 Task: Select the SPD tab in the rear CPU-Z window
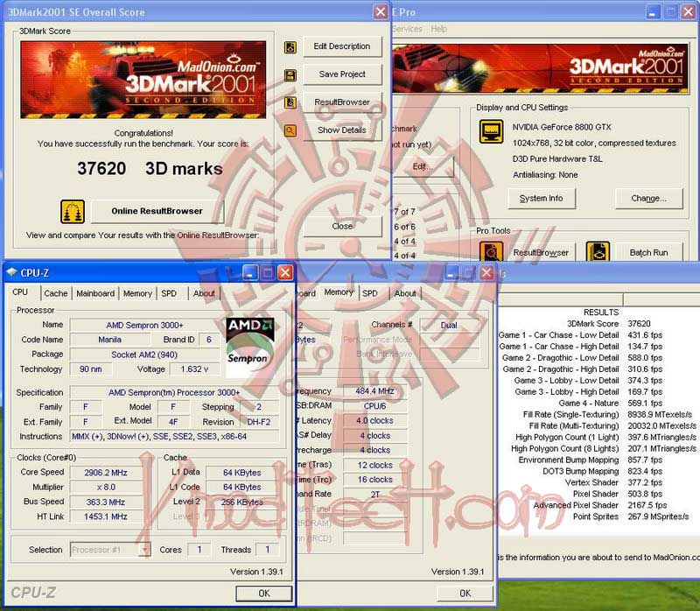(370, 293)
